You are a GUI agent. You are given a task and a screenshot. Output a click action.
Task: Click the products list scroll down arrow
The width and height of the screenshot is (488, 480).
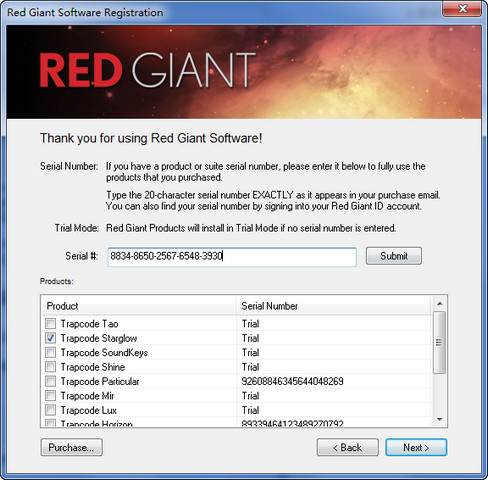(x=440, y=419)
